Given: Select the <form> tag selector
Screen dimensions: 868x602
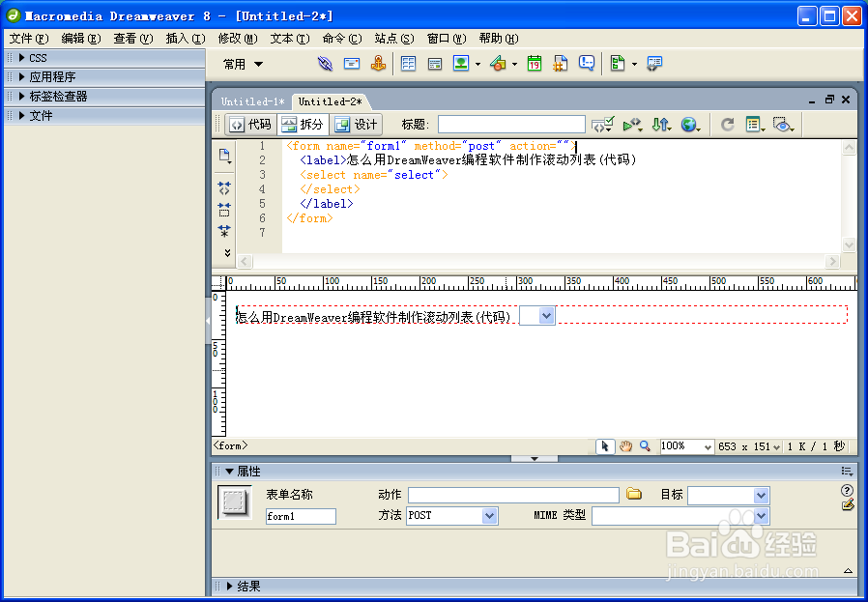Looking at the screenshot, I should (230, 445).
